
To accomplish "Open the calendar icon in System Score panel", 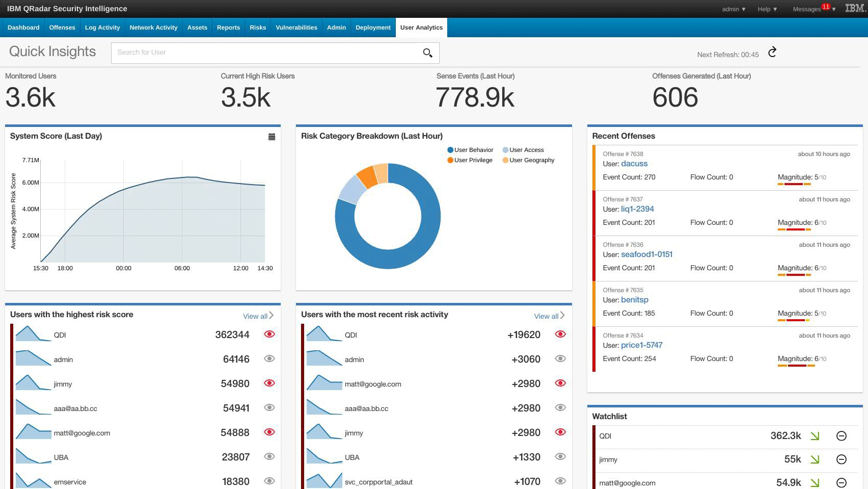I will click(x=272, y=137).
